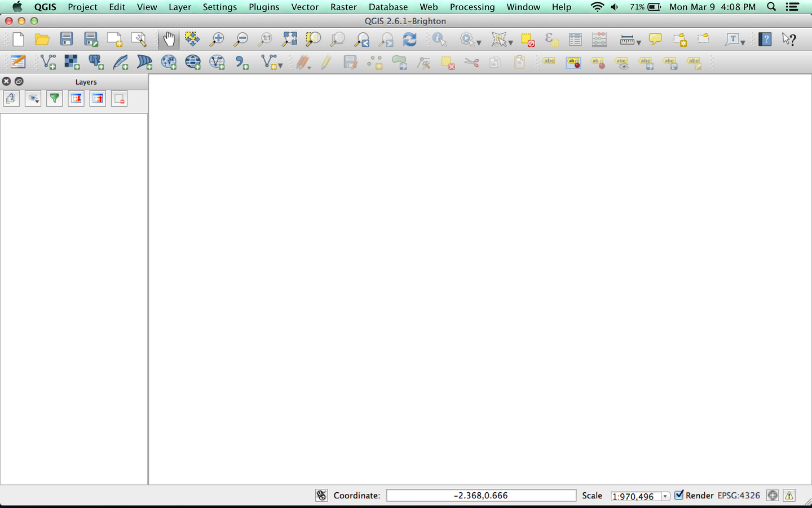
Task: Click the Coordinate input field
Action: (481, 496)
